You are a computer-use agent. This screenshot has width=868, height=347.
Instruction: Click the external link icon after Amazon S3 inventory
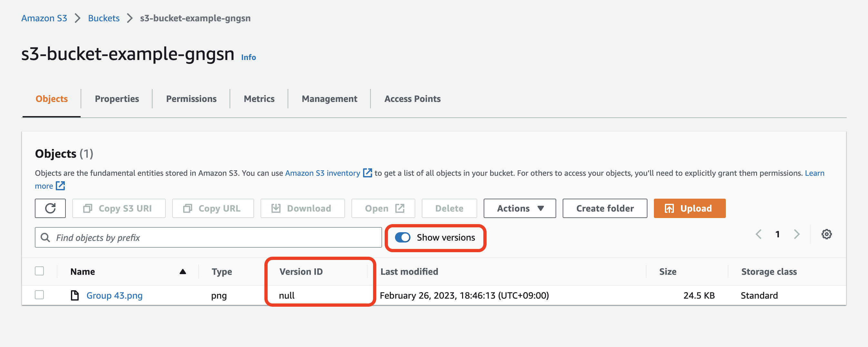[367, 173]
